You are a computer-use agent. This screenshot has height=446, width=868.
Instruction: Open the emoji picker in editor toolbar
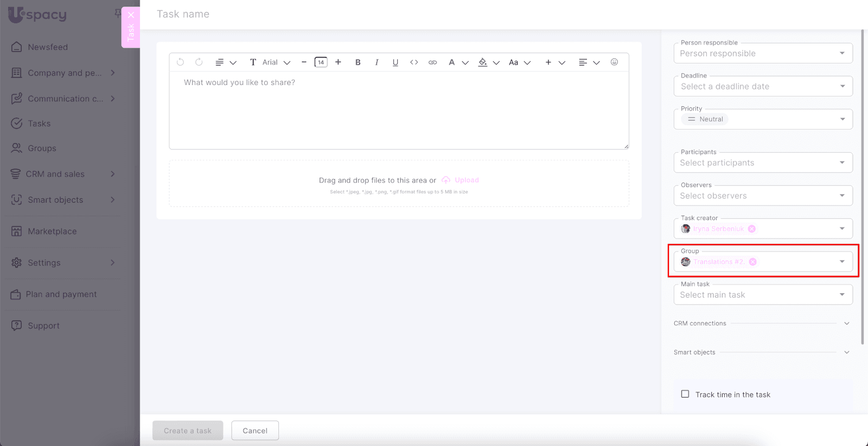(614, 62)
